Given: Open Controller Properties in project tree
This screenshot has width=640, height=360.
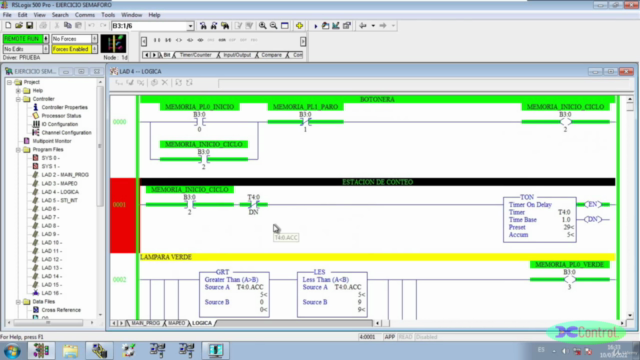Looking at the screenshot, I should [x=64, y=107].
